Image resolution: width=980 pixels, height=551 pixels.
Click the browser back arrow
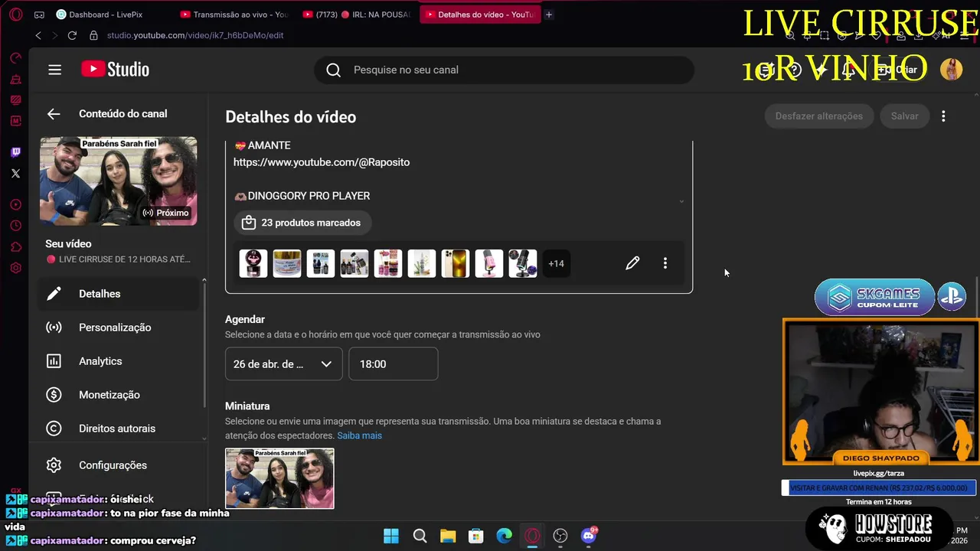tap(38, 35)
